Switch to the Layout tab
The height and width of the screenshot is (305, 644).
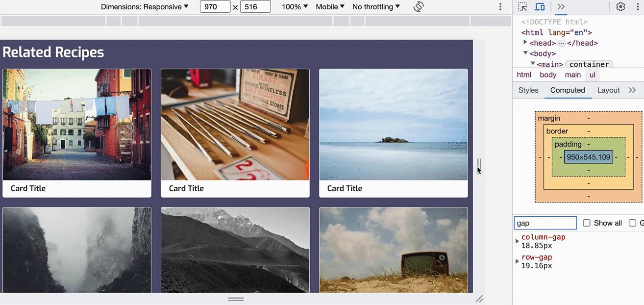(609, 90)
